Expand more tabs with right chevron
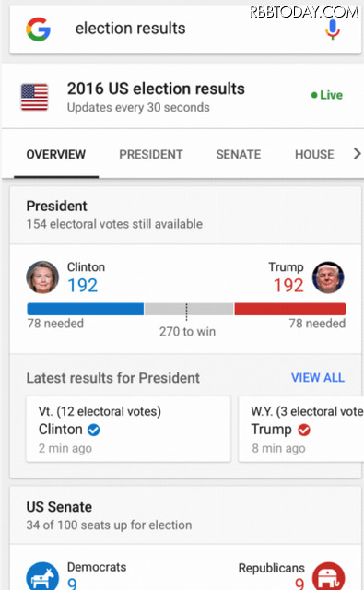The width and height of the screenshot is (364, 590). tap(357, 154)
